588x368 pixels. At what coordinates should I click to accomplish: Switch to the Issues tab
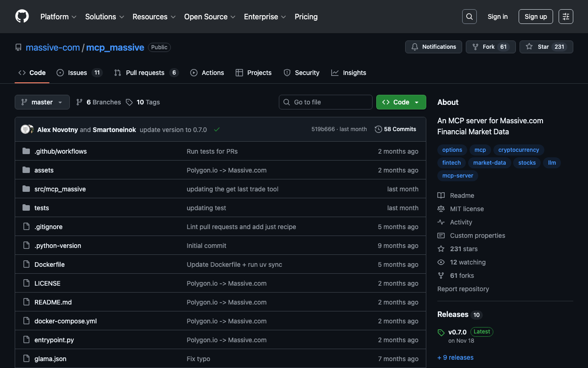tap(77, 73)
